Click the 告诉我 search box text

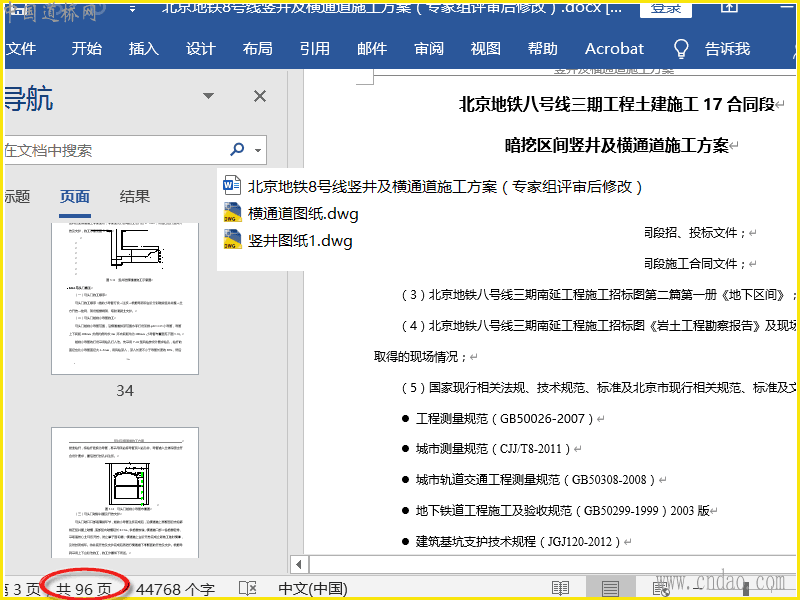(x=727, y=49)
